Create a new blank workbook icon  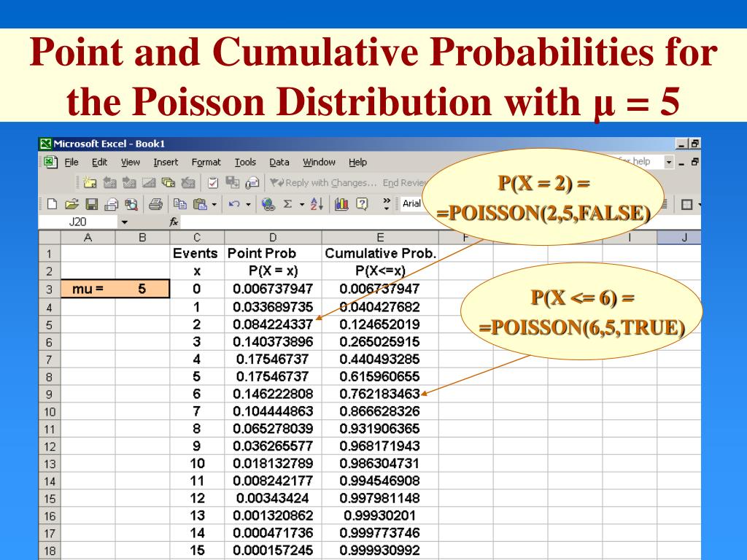click(x=52, y=204)
